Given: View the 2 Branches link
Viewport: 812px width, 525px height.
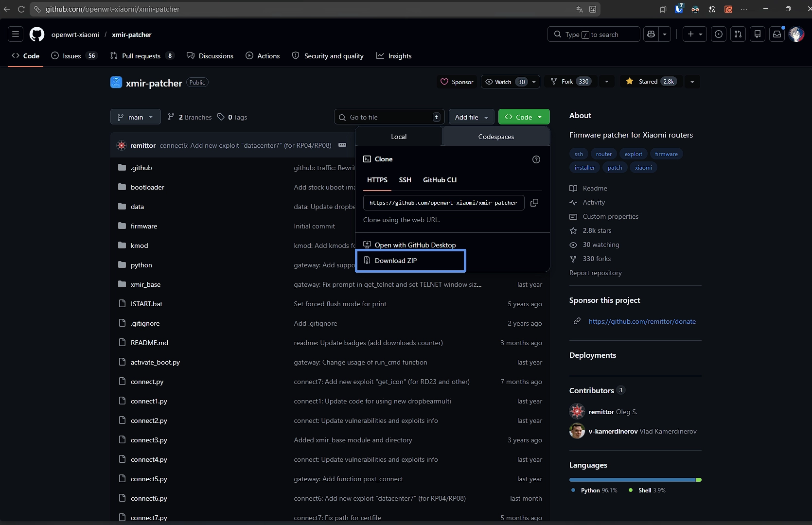Looking at the screenshot, I should click(x=190, y=117).
